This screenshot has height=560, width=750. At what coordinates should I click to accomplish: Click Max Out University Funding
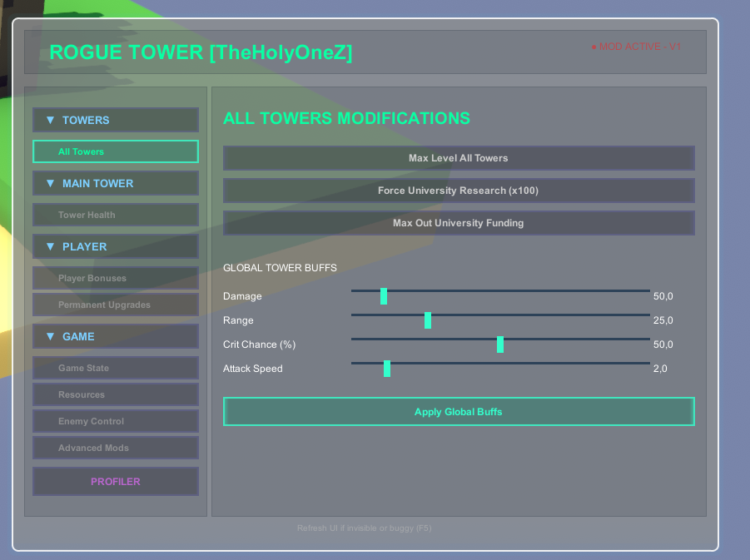pyautogui.click(x=458, y=222)
